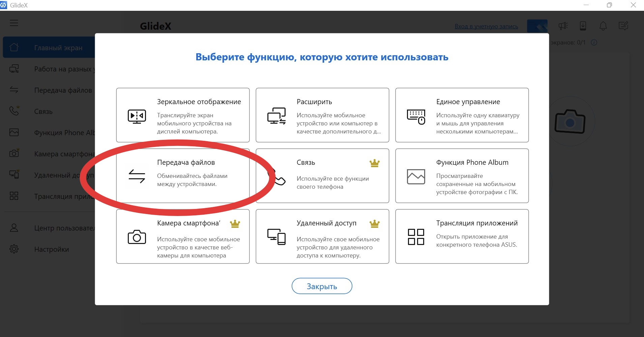Viewport: 644px width, 337px height.
Task: Click the crown icon on Связь card
Action: click(375, 163)
